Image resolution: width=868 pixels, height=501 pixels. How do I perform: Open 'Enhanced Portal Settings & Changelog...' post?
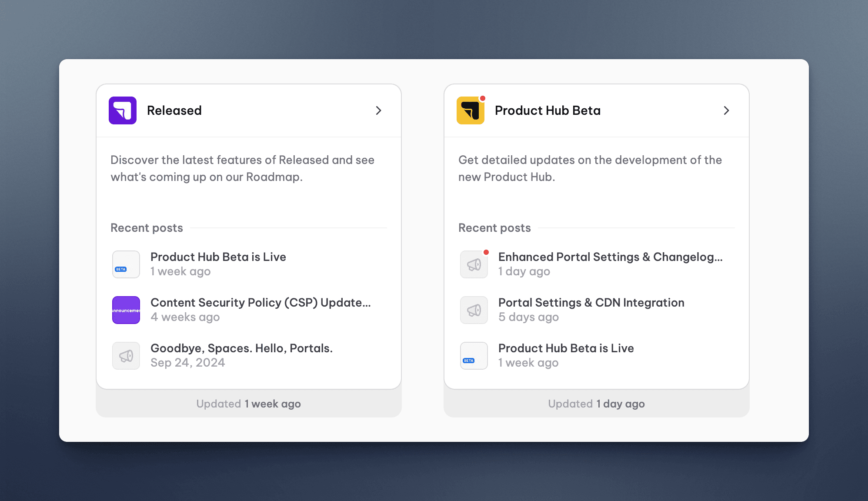(611, 257)
